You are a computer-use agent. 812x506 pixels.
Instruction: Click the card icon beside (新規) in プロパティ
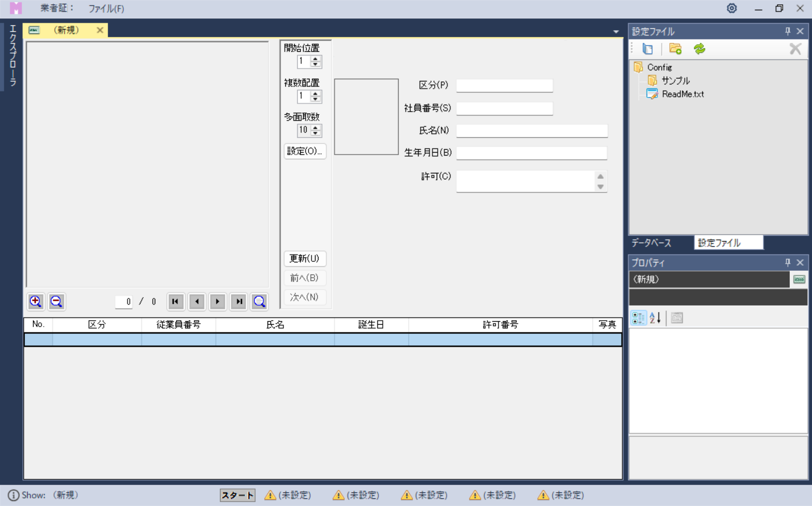coord(799,279)
